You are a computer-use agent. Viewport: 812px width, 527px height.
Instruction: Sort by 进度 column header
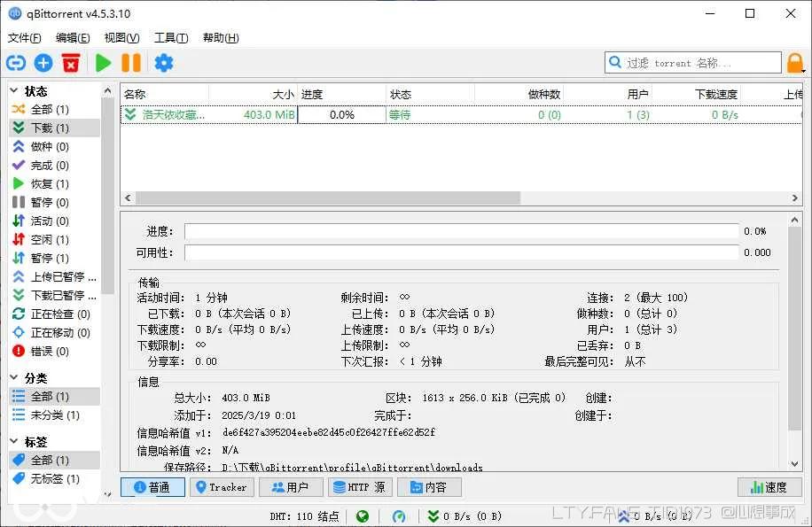tap(342, 94)
